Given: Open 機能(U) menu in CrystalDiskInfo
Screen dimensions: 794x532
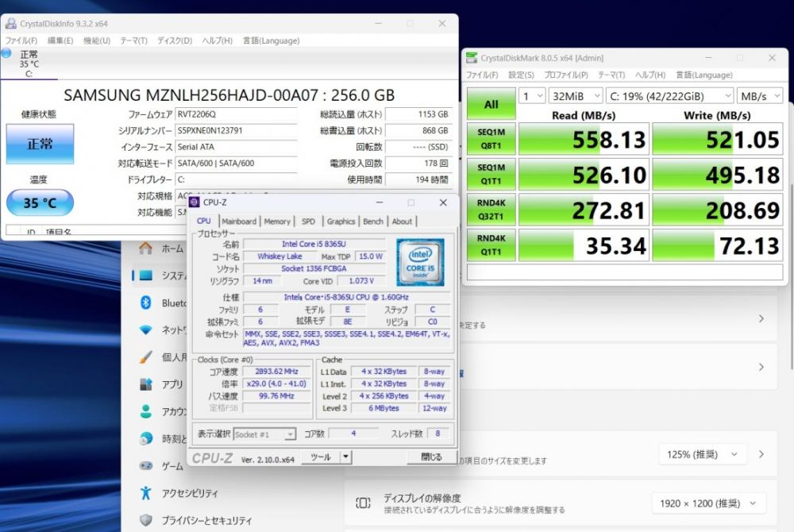Looking at the screenshot, I should [x=97, y=40].
